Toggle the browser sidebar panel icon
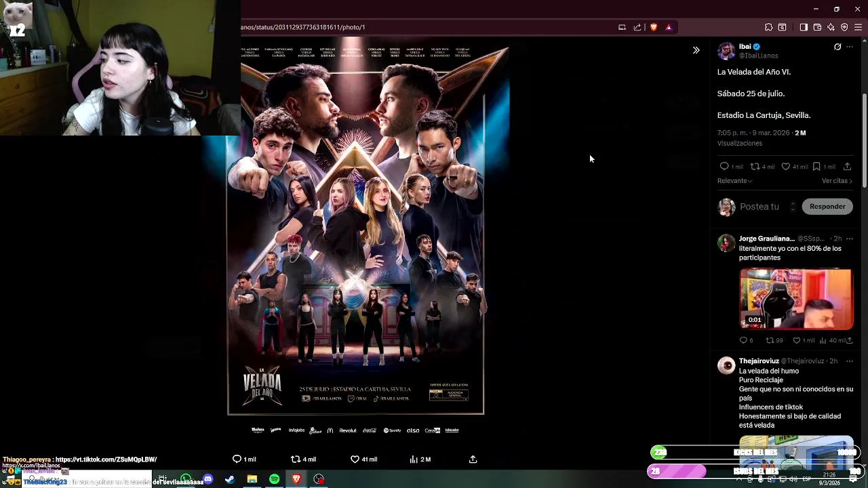Screen dimensions: 868x488 pyautogui.click(x=804, y=27)
